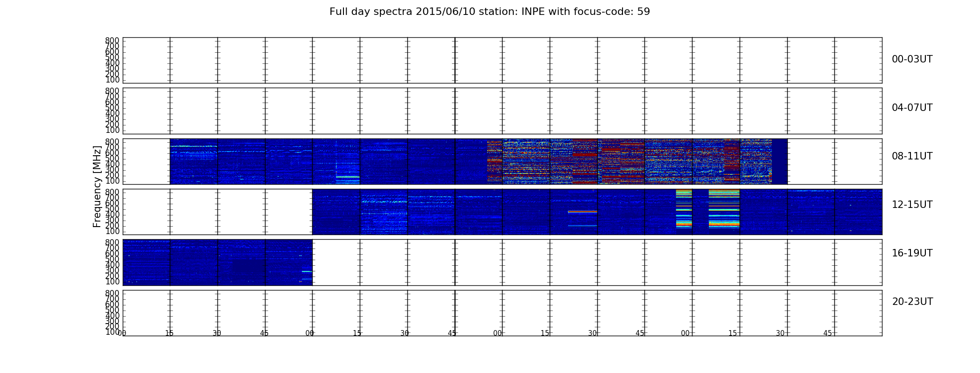
Task: Click the red-orange horizontal burst in 12-15UT spectrogram
Action: tap(582, 212)
